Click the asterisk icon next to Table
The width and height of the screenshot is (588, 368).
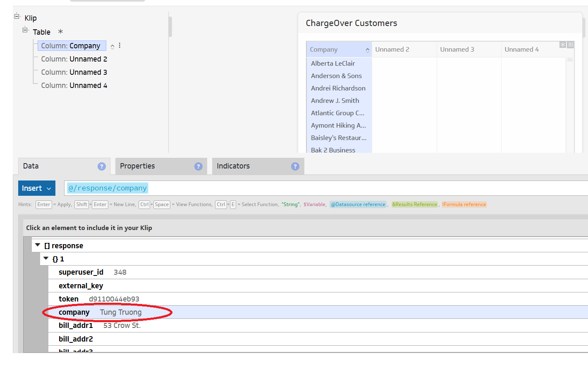pos(60,31)
